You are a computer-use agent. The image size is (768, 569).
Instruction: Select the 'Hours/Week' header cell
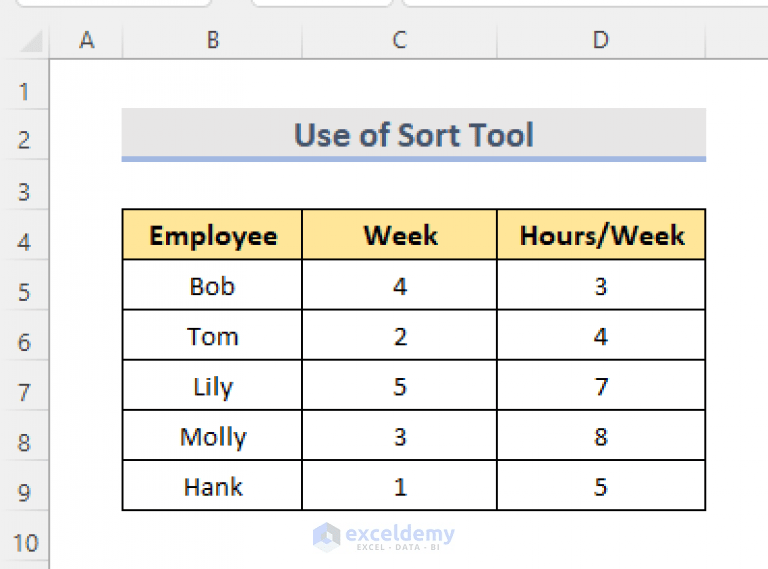coord(601,235)
